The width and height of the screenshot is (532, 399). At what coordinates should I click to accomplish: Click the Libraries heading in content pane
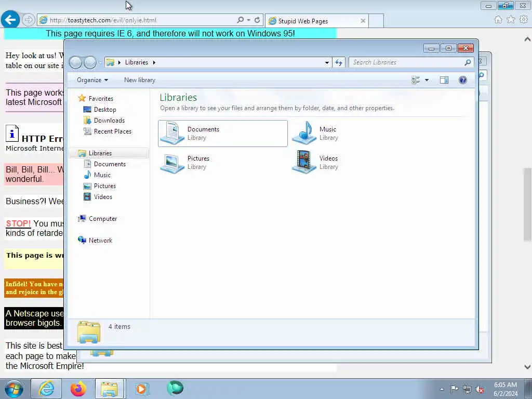178,97
